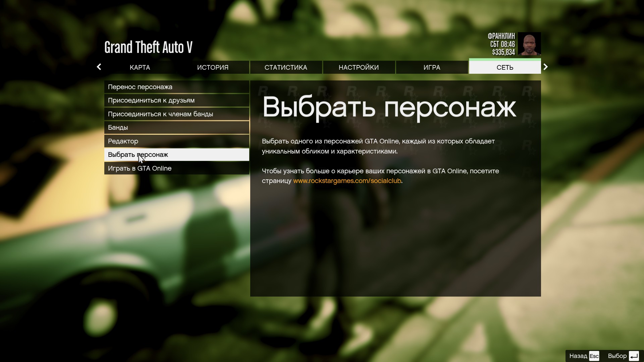Click the ФРАНКЛИН character name

(501, 36)
